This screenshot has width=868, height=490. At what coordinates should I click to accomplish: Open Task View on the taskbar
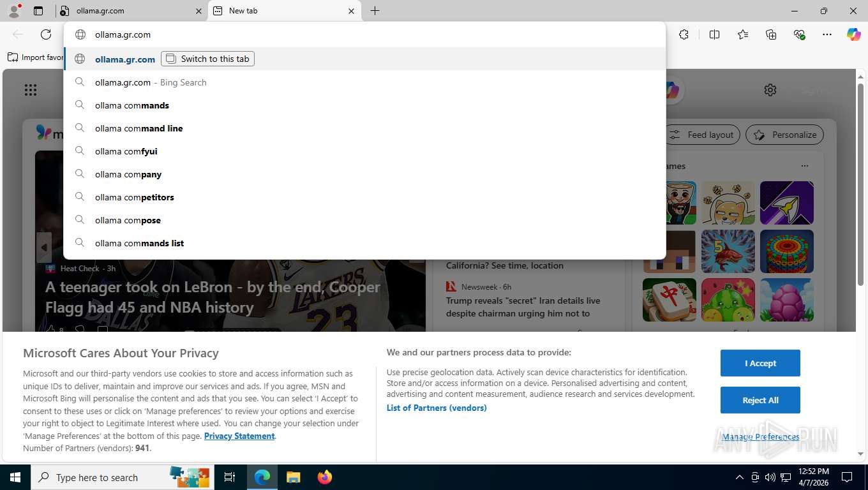pos(230,477)
